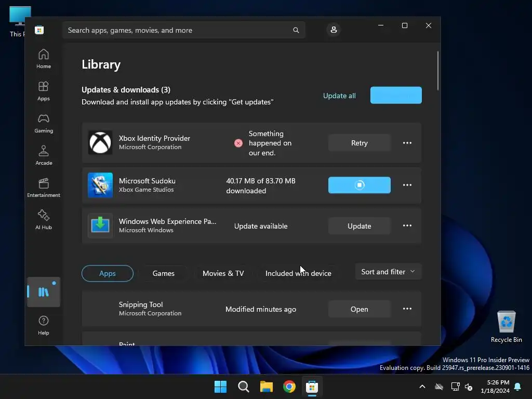Click the search magnifier icon
Image resolution: width=532 pixels, height=399 pixels.
coord(296,30)
